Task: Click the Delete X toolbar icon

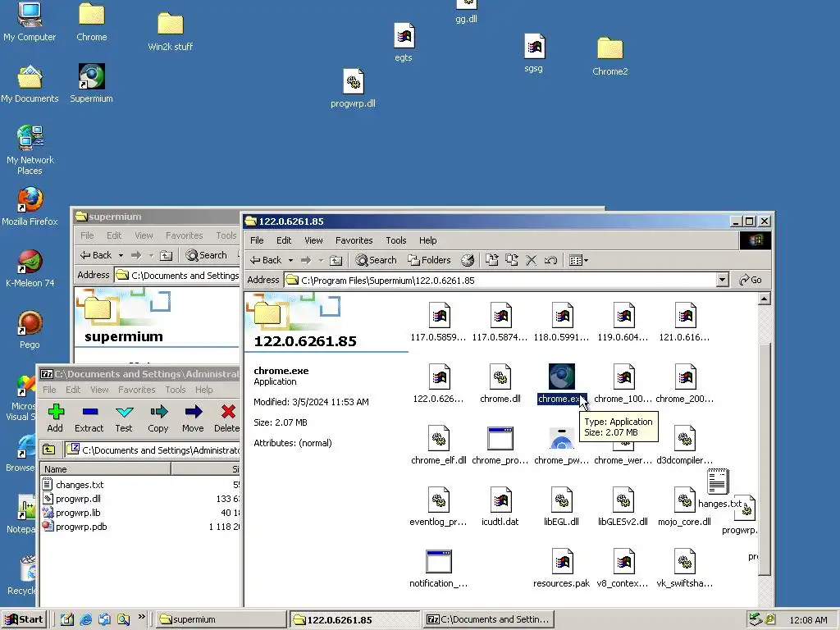Action: (531, 260)
